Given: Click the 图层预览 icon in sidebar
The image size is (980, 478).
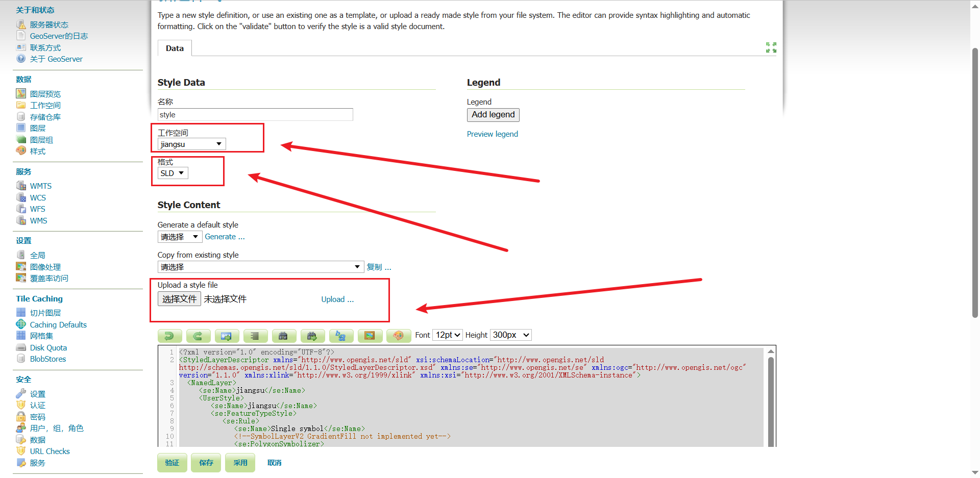Looking at the screenshot, I should tap(21, 93).
